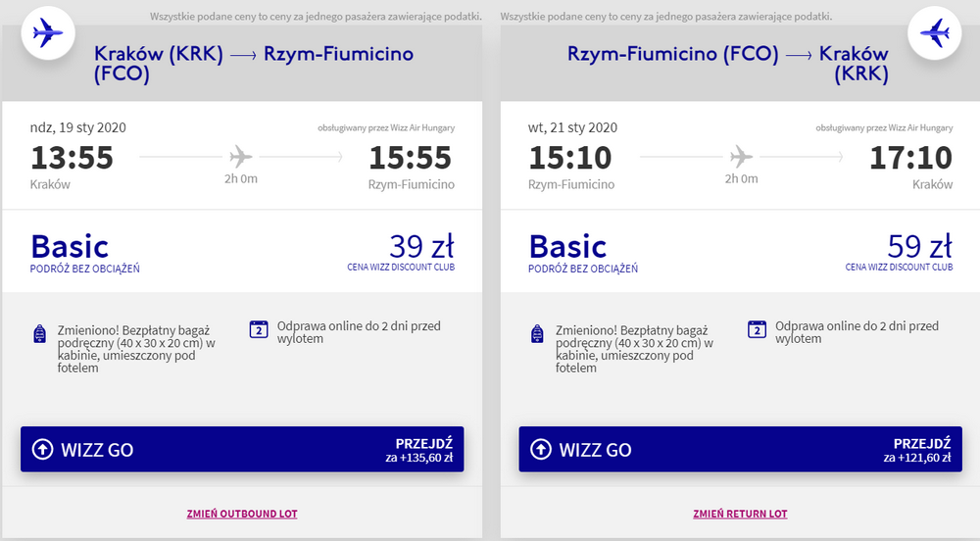
Task: Open the ZMIEŃ OUTBOUND LOT link
Action: pyautogui.click(x=242, y=514)
